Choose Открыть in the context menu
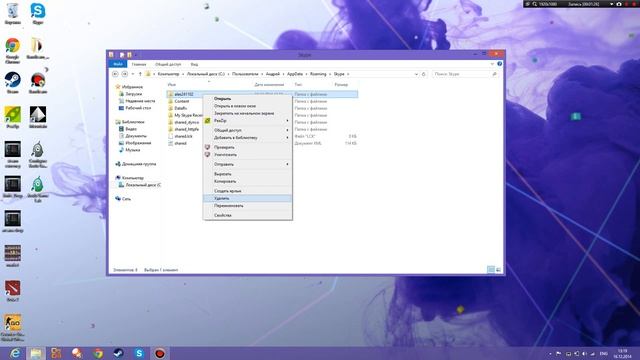 tap(247, 98)
